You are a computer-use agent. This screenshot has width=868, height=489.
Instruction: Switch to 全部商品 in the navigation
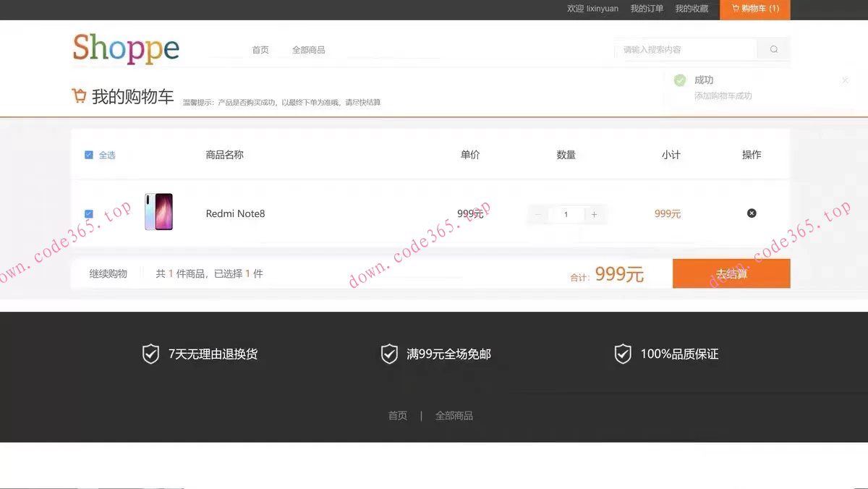pos(308,50)
